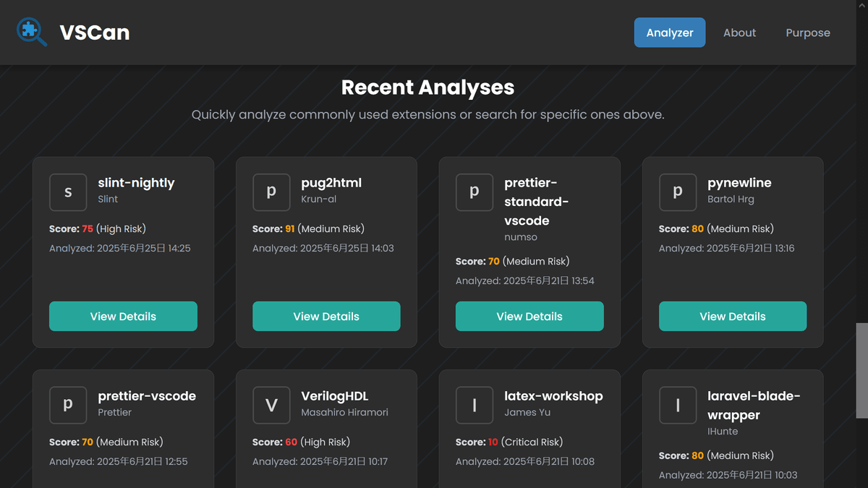Screen dimensions: 868x488
Task: Click the pug2html analyzed date 14:03
Action: (x=323, y=248)
